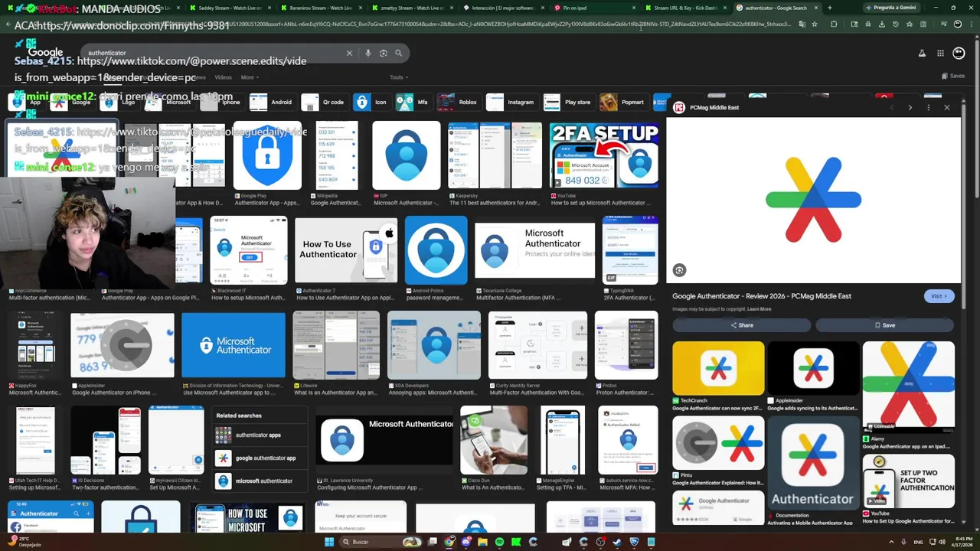Open the volume control in system tray
Viewport: 980px width, 551px height.
click(x=942, y=542)
